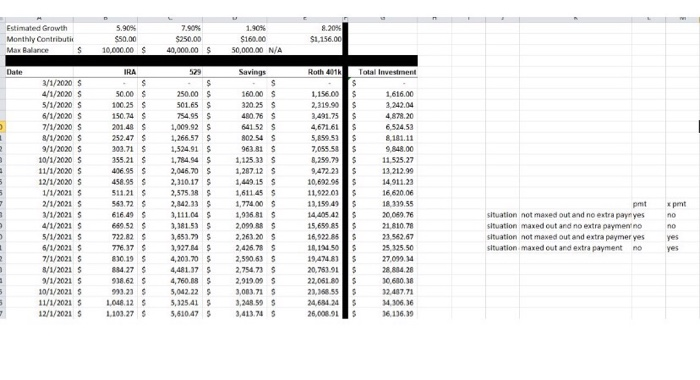The image size is (700, 380).
Task: Select the 40,000.00 max balance cell
Action: [x=170, y=50]
